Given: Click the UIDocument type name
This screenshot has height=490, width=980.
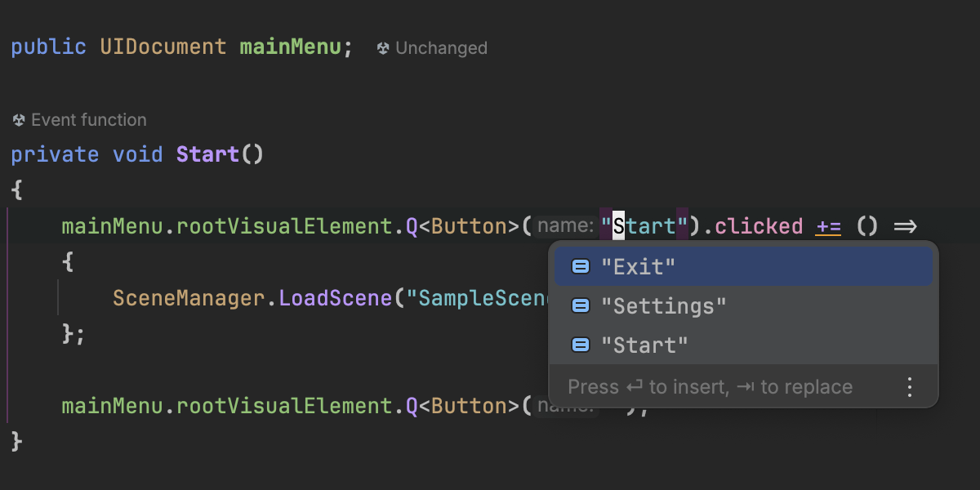Looking at the screenshot, I should [x=163, y=47].
